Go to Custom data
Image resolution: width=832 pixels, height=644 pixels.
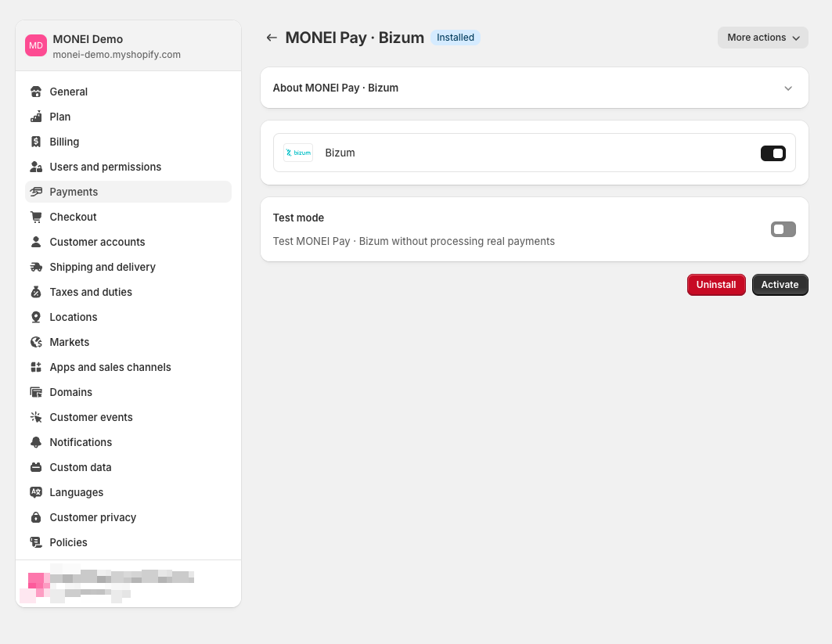point(128,467)
